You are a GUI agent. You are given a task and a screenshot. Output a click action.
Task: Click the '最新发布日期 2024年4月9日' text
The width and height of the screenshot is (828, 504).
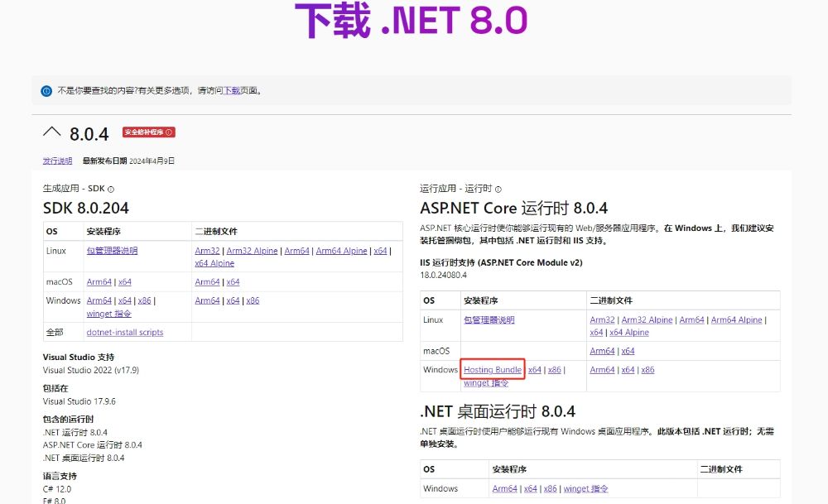(x=128, y=161)
